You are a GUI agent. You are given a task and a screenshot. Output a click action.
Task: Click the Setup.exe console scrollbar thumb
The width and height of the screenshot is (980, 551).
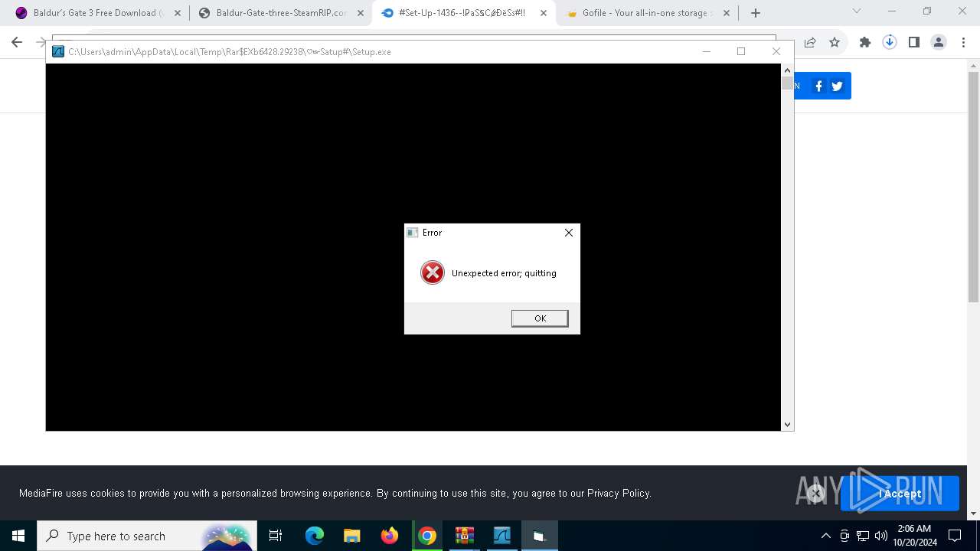tap(787, 83)
